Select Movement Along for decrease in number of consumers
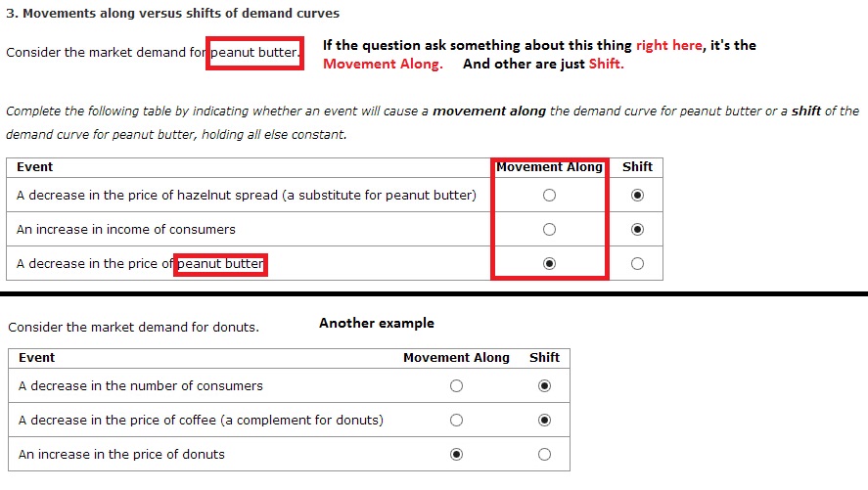The width and height of the screenshot is (868, 490). click(x=456, y=386)
